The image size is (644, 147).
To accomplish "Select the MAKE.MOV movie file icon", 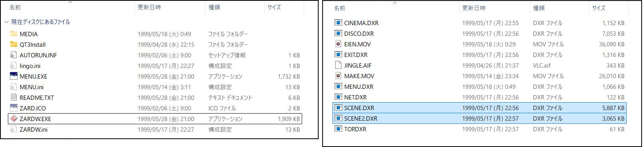I will [x=338, y=76].
